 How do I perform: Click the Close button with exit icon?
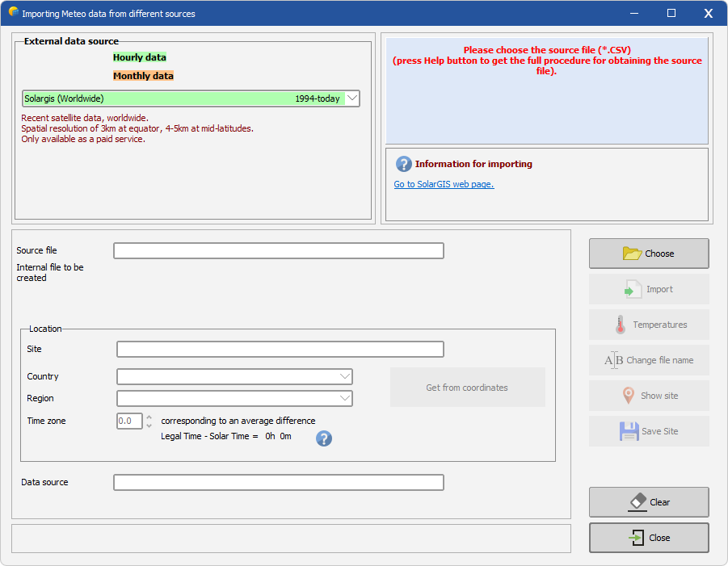tap(649, 538)
